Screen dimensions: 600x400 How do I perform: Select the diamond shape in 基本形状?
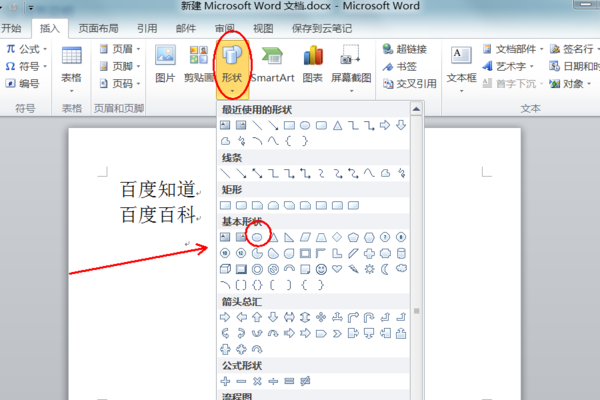click(x=337, y=237)
